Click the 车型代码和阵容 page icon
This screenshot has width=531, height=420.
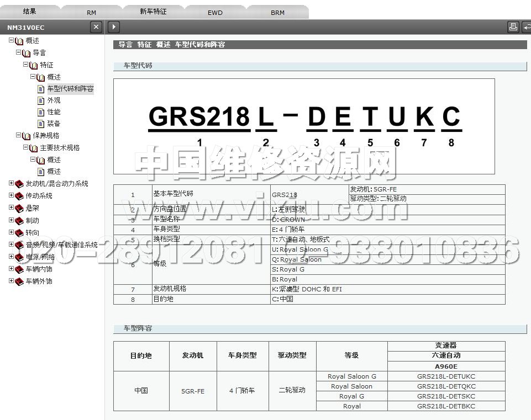click(41, 89)
